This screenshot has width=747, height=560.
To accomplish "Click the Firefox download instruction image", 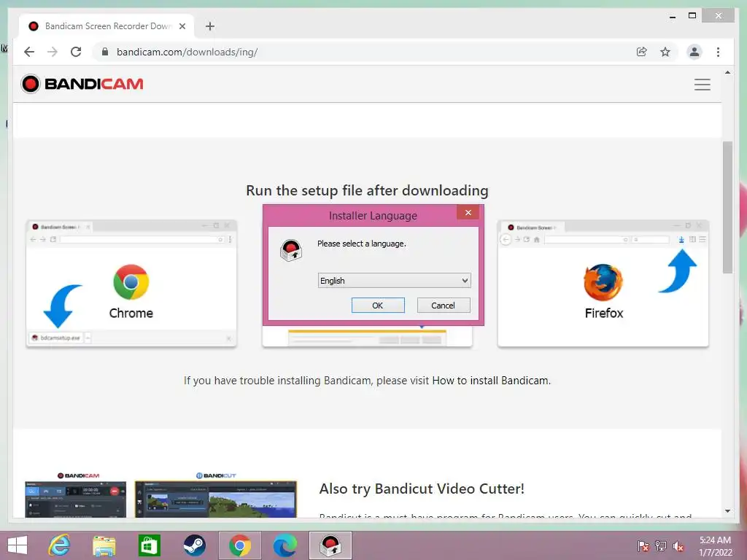I will [x=603, y=284].
